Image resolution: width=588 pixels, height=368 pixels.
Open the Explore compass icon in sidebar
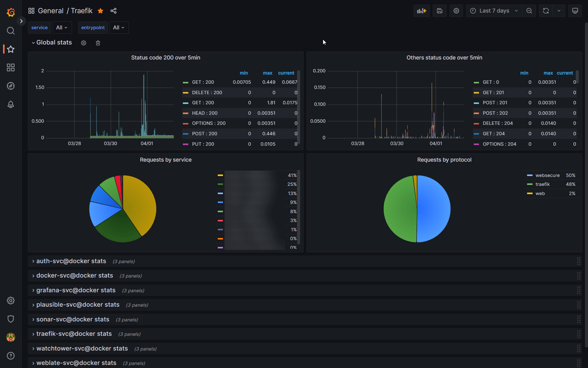(11, 86)
